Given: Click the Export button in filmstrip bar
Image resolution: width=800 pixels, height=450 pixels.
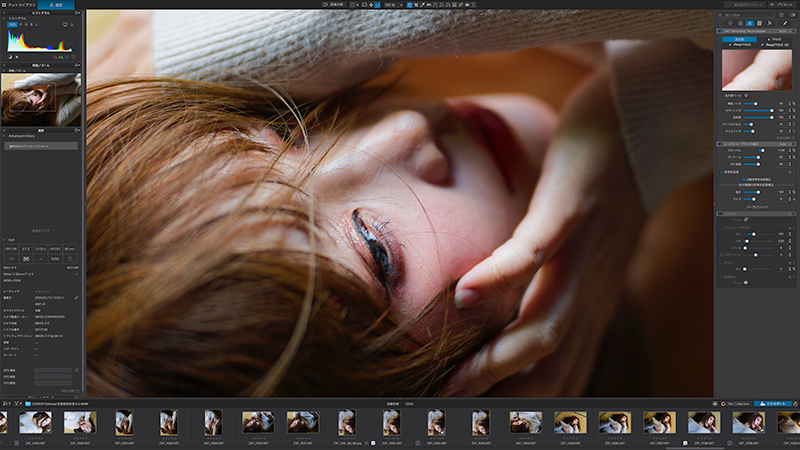Looking at the screenshot, I should click(x=773, y=404).
